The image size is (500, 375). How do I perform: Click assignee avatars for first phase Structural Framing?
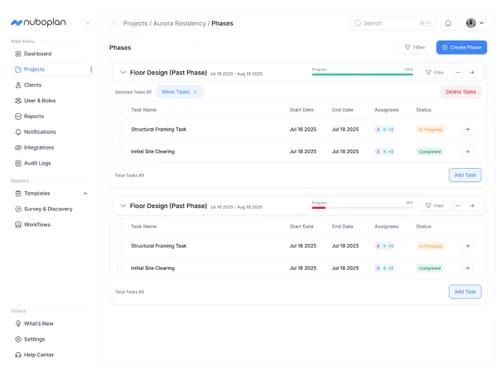(384, 129)
